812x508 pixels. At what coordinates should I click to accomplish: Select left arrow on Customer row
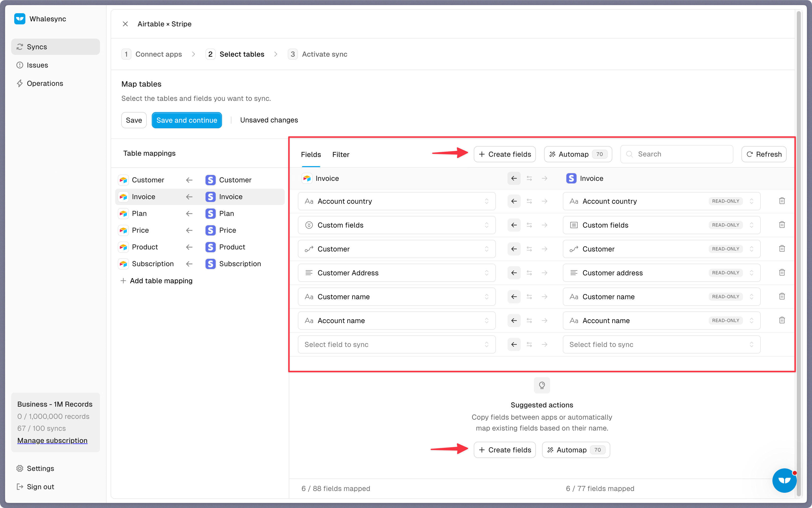pos(514,249)
